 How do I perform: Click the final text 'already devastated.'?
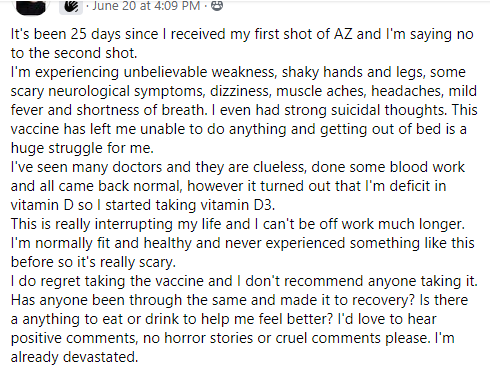[x=74, y=357]
